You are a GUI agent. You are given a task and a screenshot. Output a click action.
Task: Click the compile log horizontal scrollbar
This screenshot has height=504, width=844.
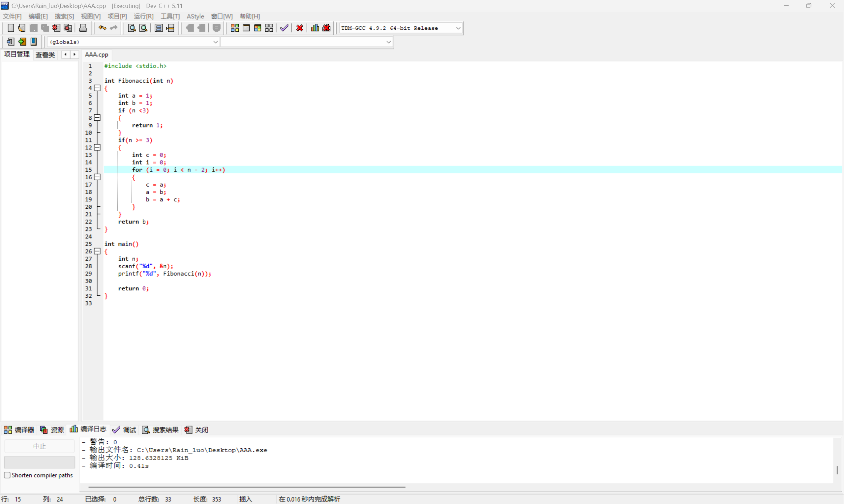247,487
